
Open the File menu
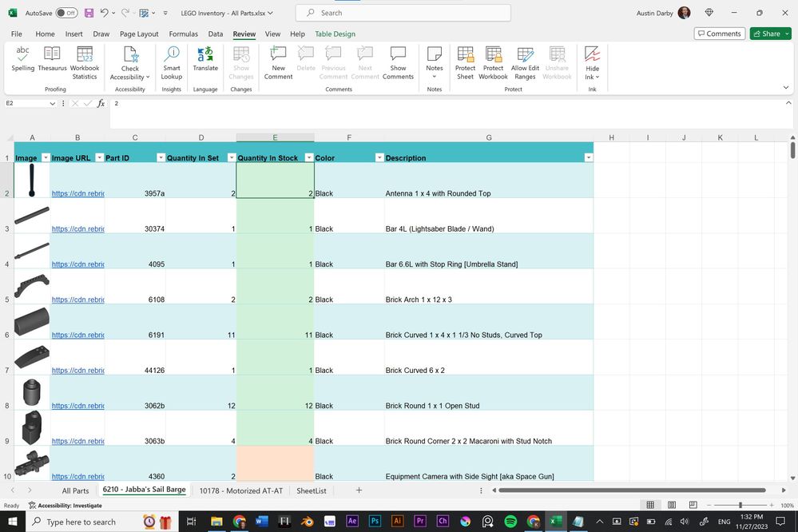(x=16, y=34)
